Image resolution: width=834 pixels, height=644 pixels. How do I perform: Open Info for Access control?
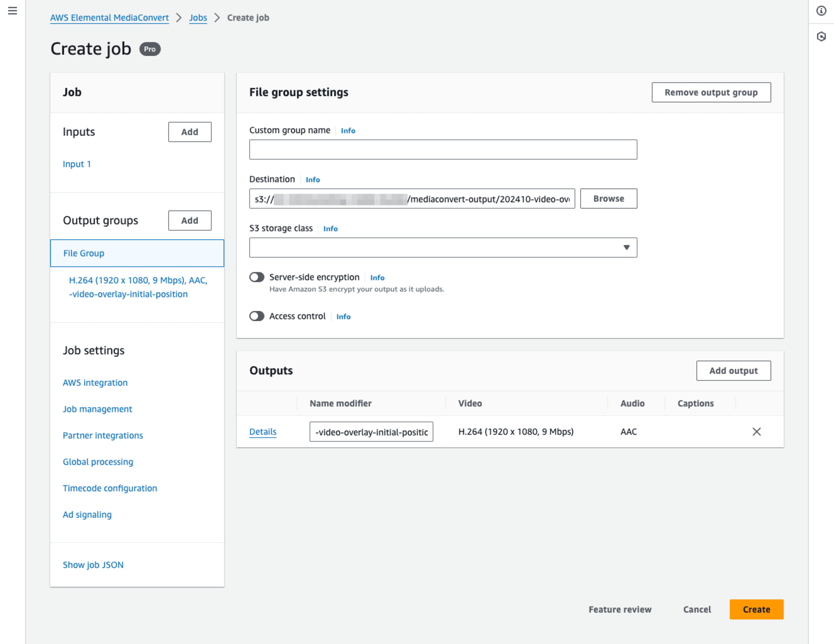[x=343, y=317]
